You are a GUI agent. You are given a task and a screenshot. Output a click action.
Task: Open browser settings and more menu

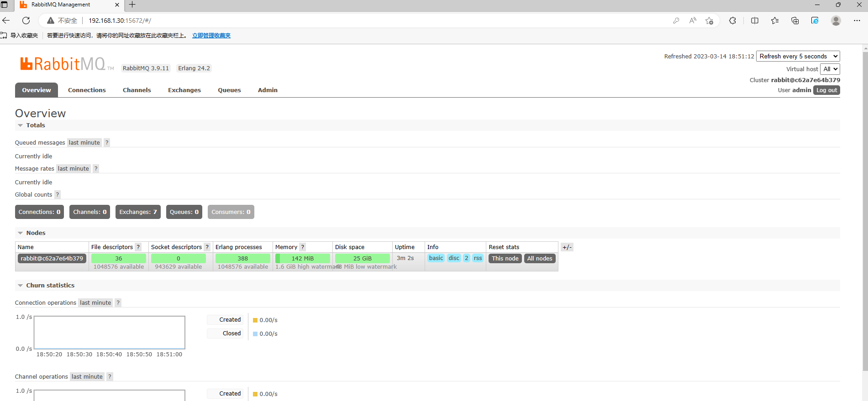point(857,21)
